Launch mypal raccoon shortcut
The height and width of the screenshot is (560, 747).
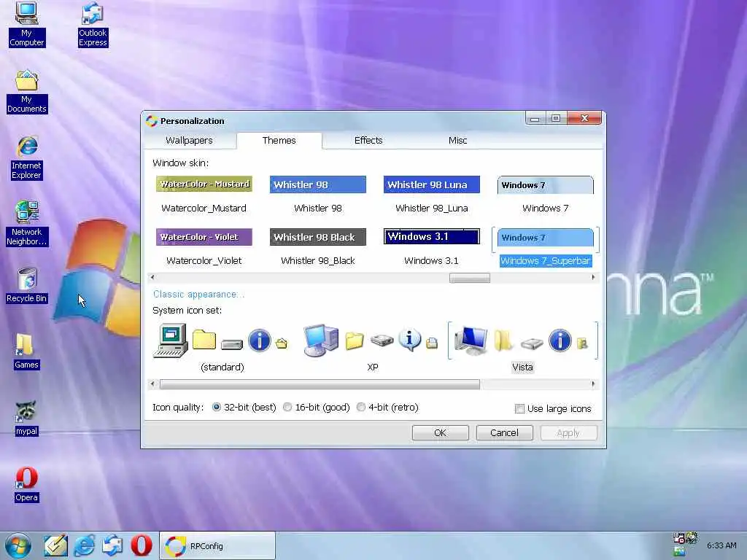[x=27, y=418]
